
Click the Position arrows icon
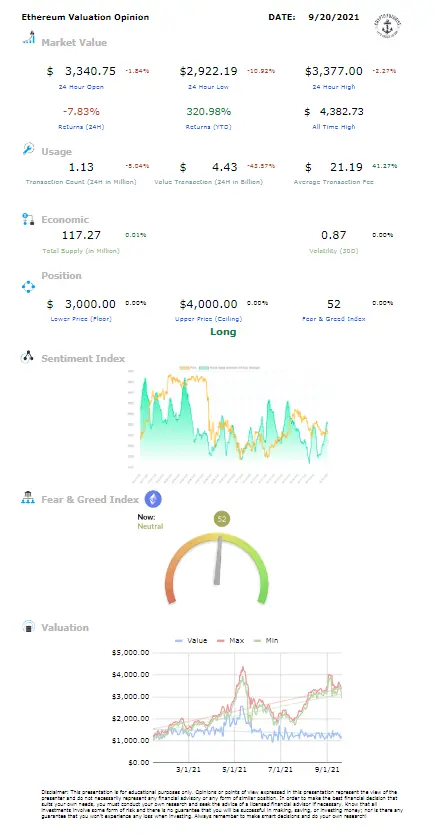28,287
